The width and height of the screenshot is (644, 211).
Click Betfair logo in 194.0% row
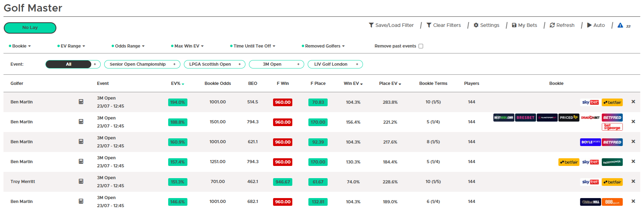coord(612,102)
